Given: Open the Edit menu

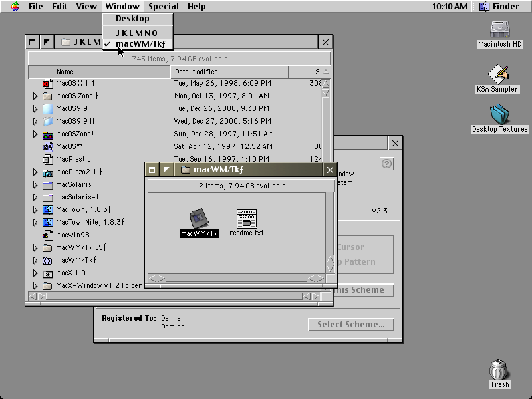Looking at the screenshot, I should tap(60, 6).
